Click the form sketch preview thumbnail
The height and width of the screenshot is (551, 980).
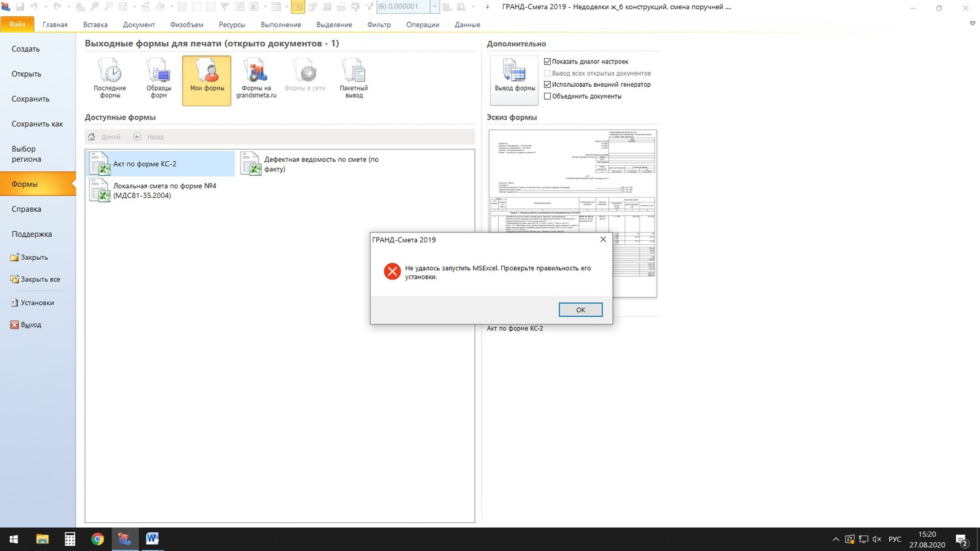tap(573, 213)
